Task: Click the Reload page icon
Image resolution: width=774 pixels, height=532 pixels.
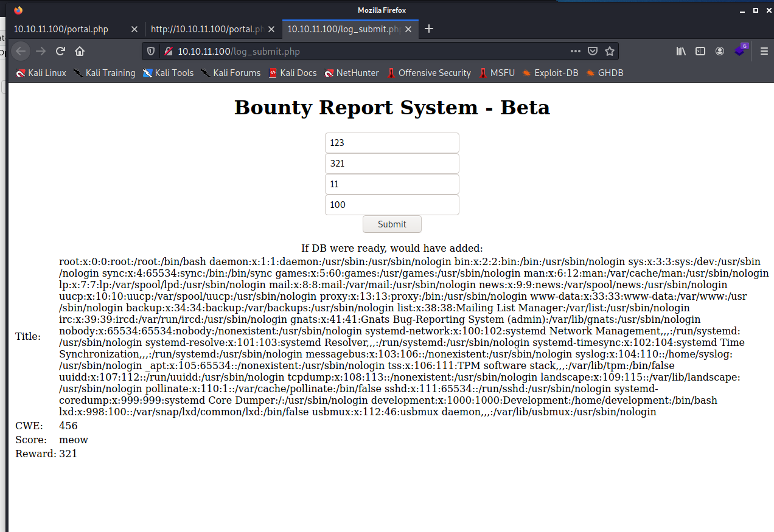Action: [60, 52]
